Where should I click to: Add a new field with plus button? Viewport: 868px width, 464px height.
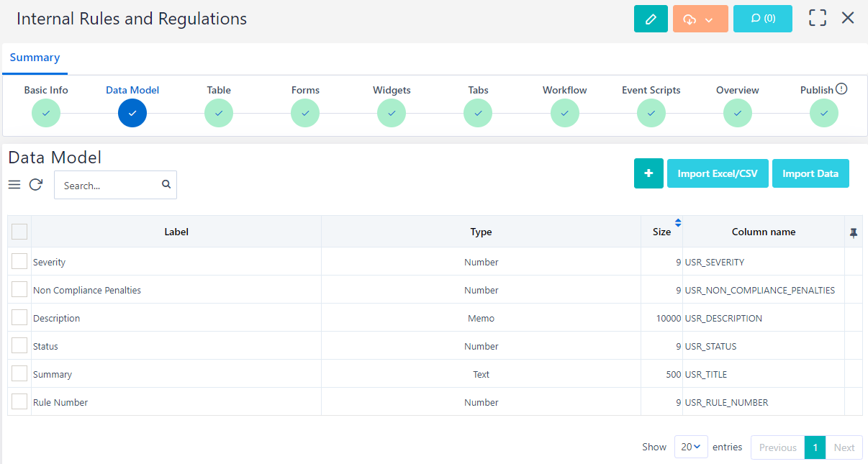pyautogui.click(x=648, y=173)
